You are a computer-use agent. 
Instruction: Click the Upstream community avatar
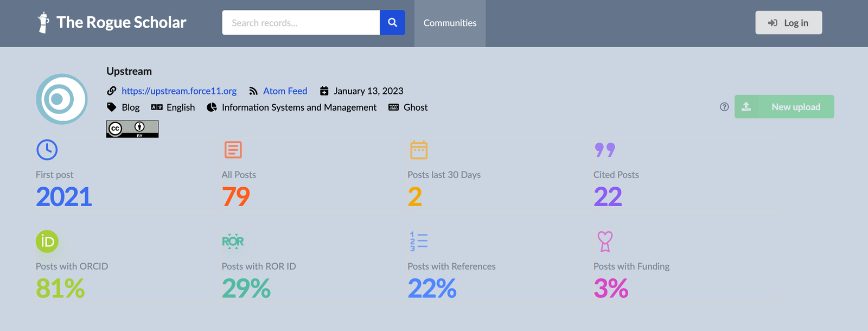point(62,99)
